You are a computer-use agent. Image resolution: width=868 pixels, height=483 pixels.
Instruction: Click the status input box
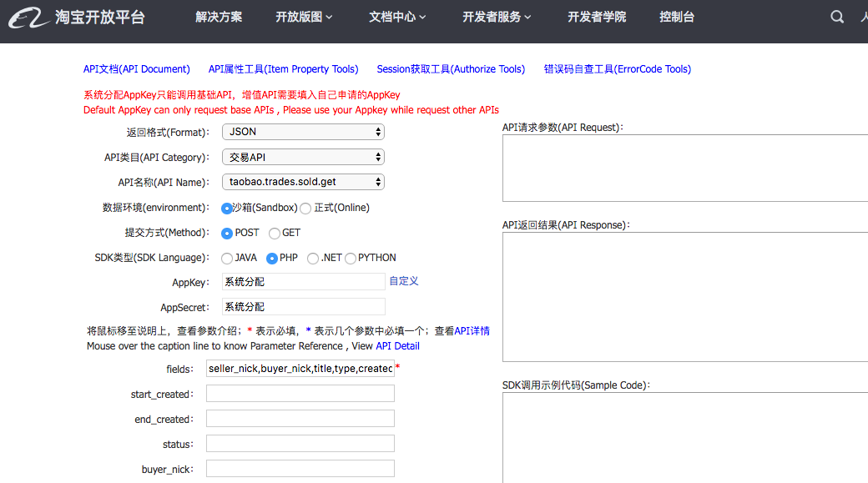pyautogui.click(x=300, y=443)
